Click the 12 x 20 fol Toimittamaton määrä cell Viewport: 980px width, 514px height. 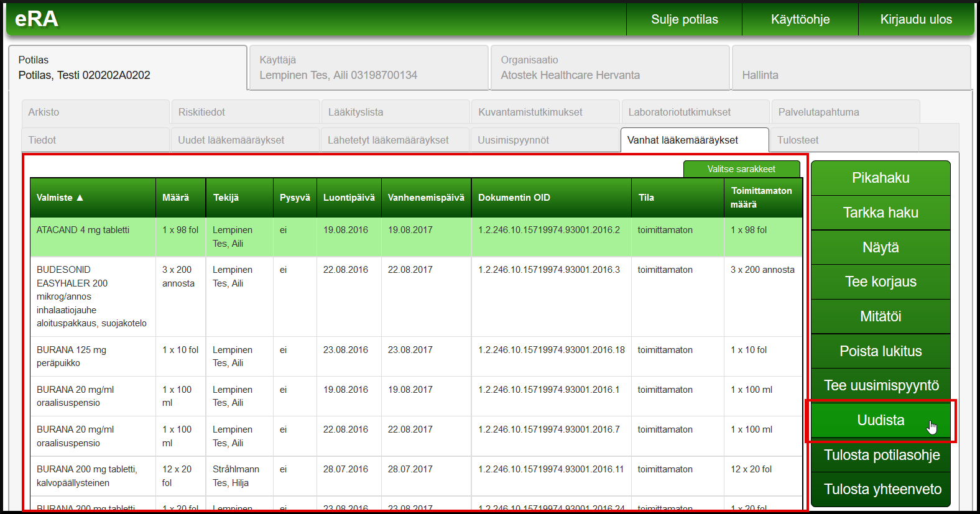tap(763, 476)
